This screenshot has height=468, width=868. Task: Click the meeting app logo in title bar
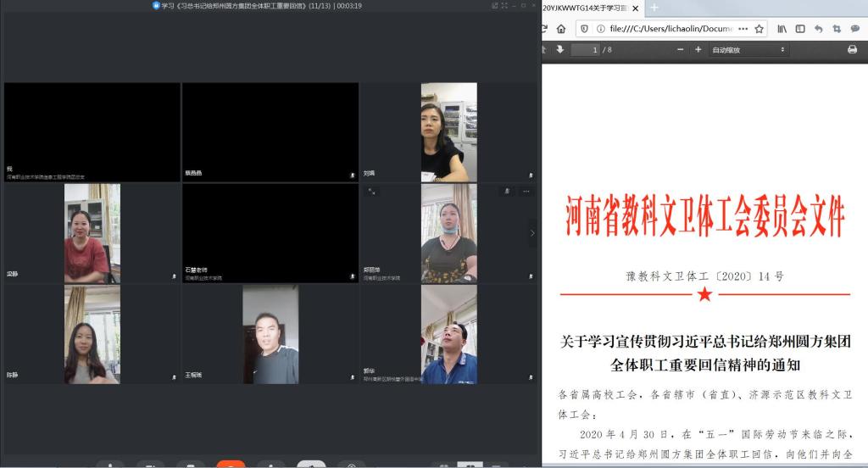[156, 6]
